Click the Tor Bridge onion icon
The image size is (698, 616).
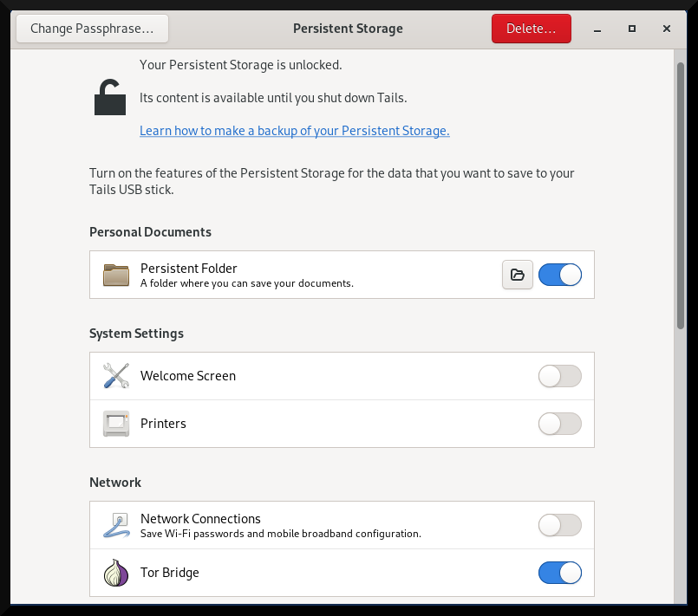point(116,573)
